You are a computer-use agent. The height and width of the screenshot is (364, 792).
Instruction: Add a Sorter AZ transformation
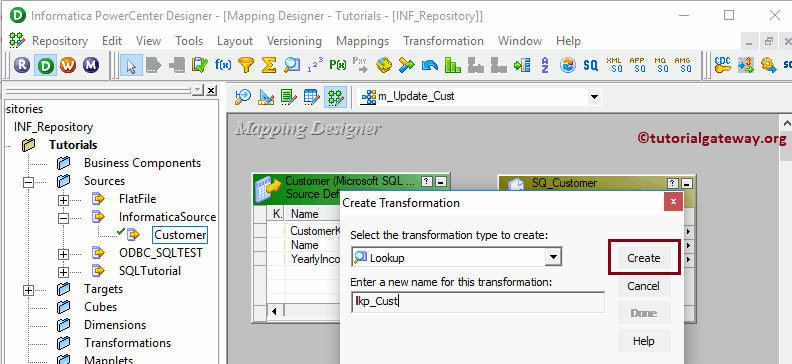(544, 65)
